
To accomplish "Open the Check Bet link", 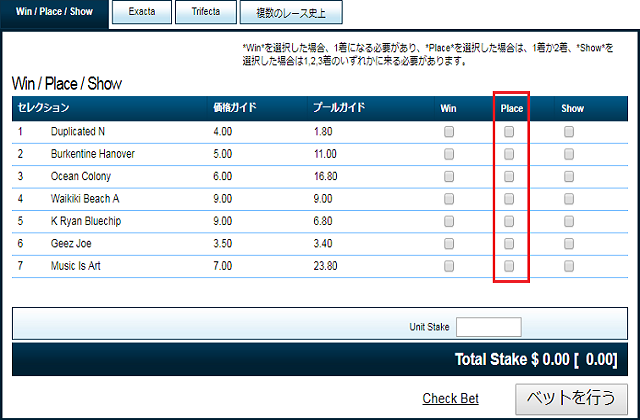I will tap(450, 398).
